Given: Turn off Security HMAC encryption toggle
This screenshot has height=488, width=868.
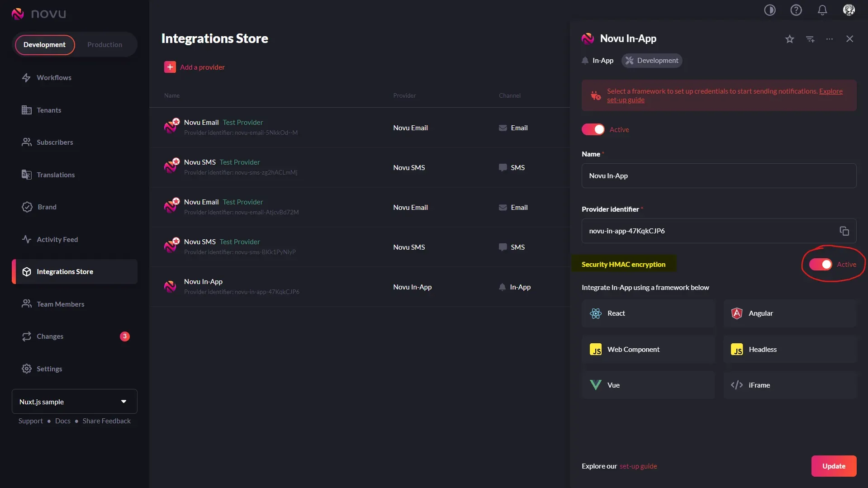Looking at the screenshot, I should click(x=821, y=265).
